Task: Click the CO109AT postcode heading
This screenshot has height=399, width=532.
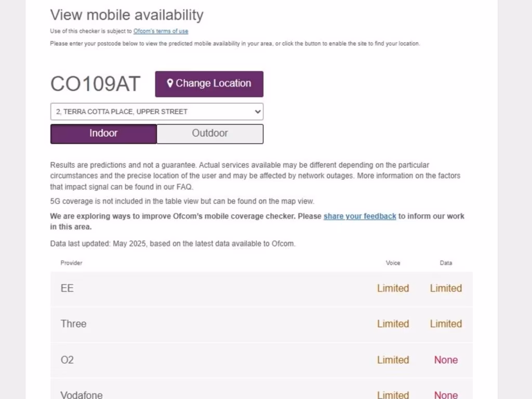Action: [x=95, y=84]
